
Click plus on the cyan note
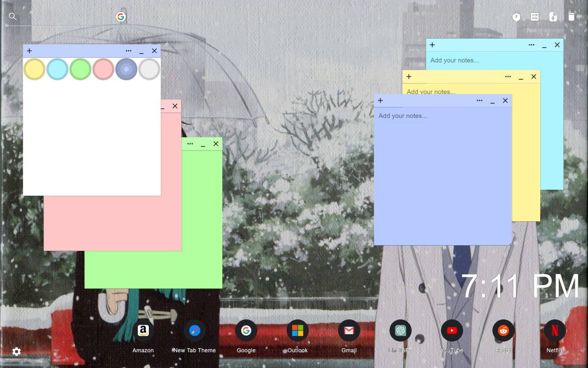432,45
